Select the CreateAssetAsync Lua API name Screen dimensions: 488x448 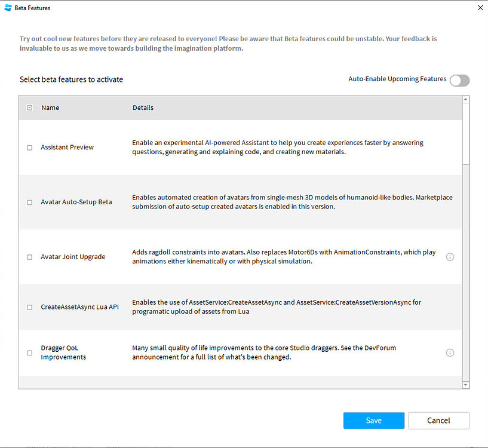79,307
